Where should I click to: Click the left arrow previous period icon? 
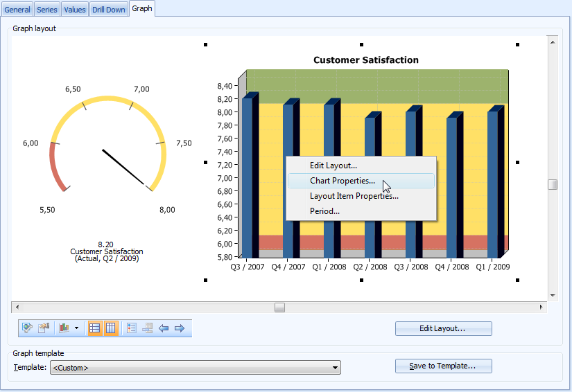(x=164, y=328)
